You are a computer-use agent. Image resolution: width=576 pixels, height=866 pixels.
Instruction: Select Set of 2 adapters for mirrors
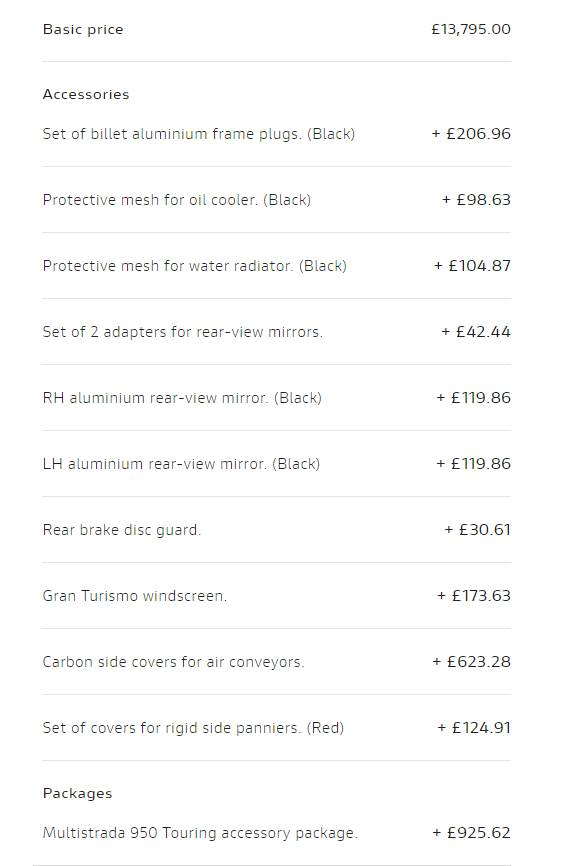pyautogui.click(x=183, y=332)
